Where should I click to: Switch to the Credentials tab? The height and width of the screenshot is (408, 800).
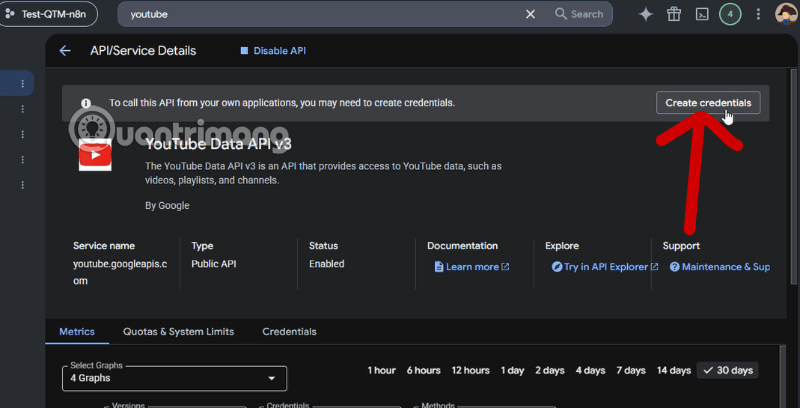[x=289, y=332]
